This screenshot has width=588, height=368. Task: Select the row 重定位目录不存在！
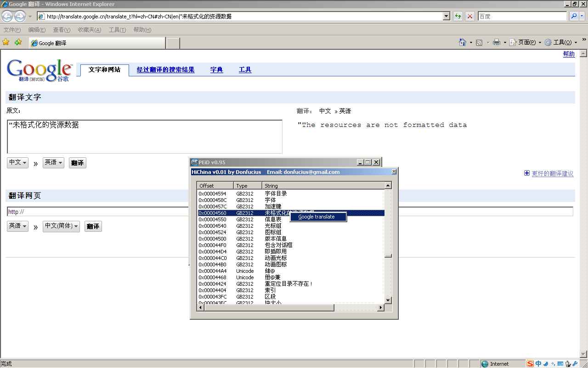click(x=291, y=284)
